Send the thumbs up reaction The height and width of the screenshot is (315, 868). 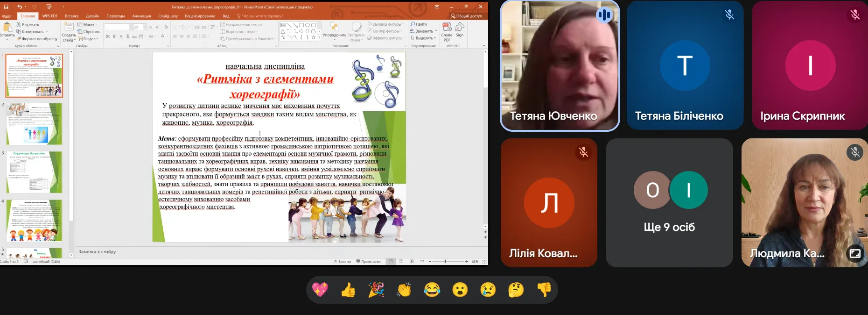tap(348, 290)
